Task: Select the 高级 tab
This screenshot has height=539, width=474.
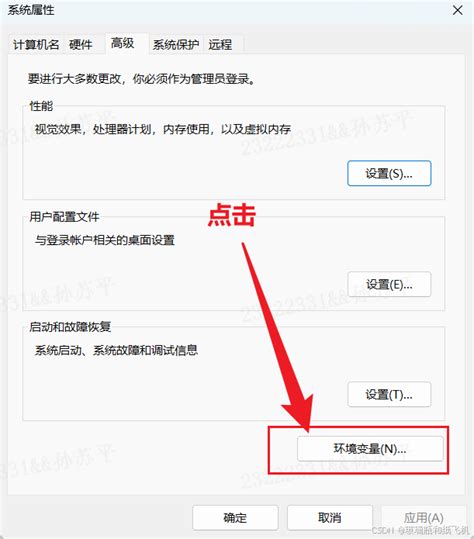Action: (122, 44)
